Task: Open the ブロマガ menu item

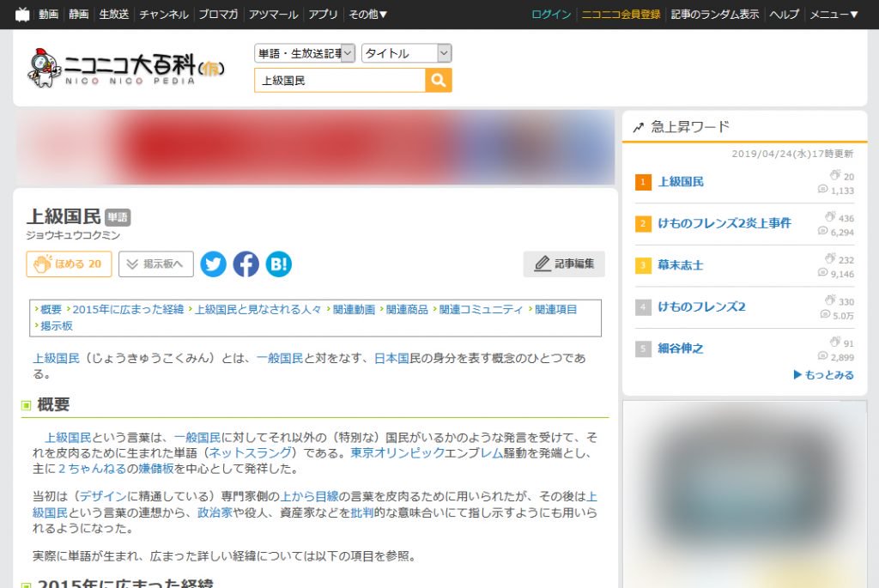Action: (x=218, y=15)
